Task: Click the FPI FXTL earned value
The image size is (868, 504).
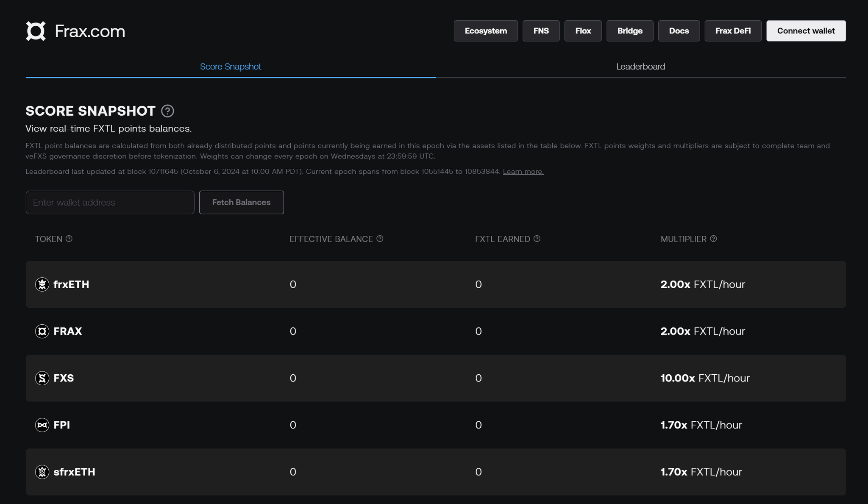Action: [x=479, y=425]
